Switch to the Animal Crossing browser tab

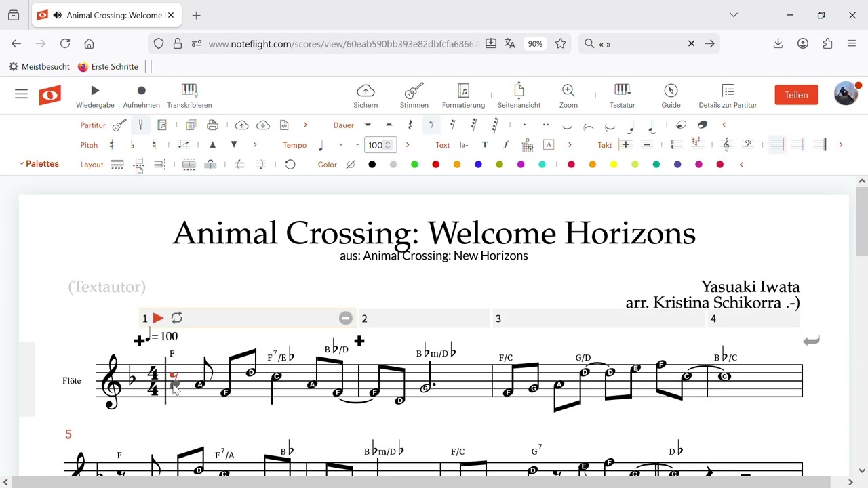[107, 15]
